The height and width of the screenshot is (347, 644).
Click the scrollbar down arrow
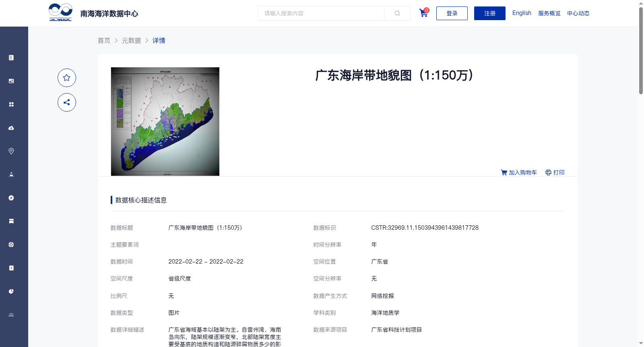pyautogui.click(x=641, y=343)
